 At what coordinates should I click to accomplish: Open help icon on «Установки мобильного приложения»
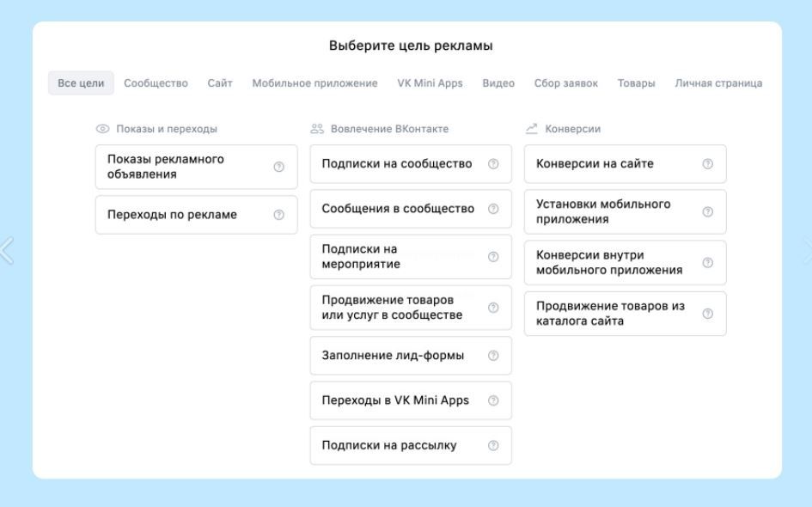pyautogui.click(x=707, y=211)
